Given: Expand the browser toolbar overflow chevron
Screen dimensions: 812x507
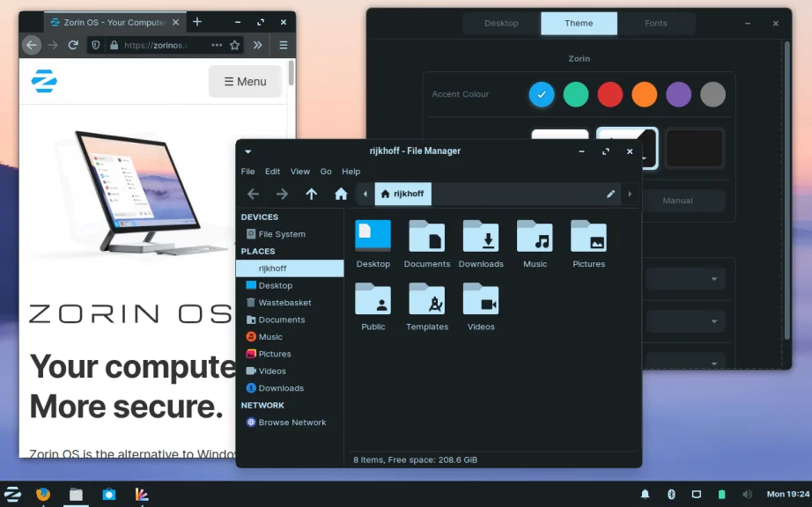Looking at the screenshot, I should pyautogui.click(x=257, y=45).
